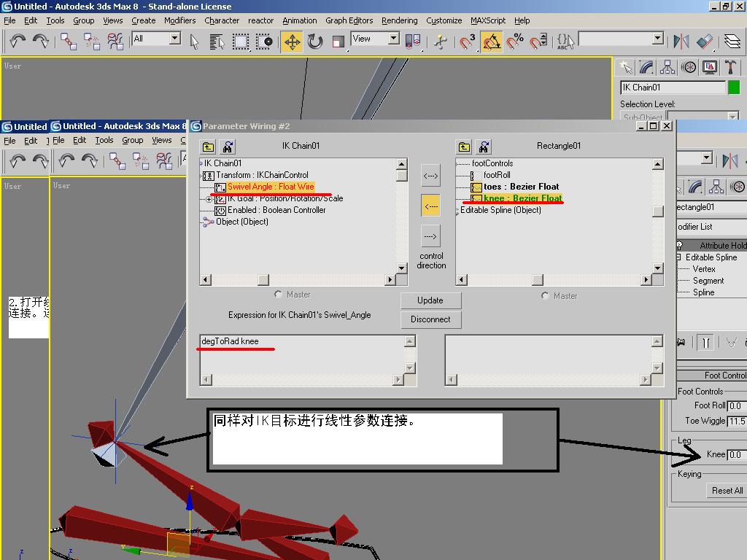Select the left Master radio button

point(278,295)
